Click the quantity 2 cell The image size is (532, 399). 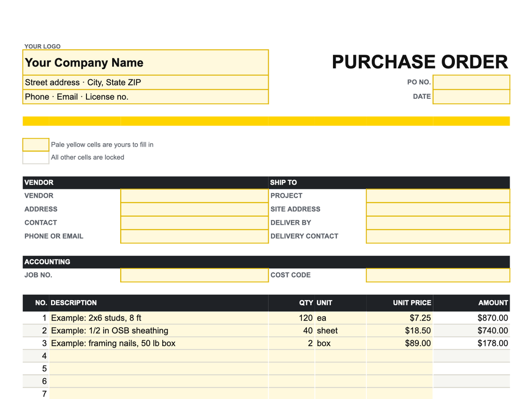[292, 343]
